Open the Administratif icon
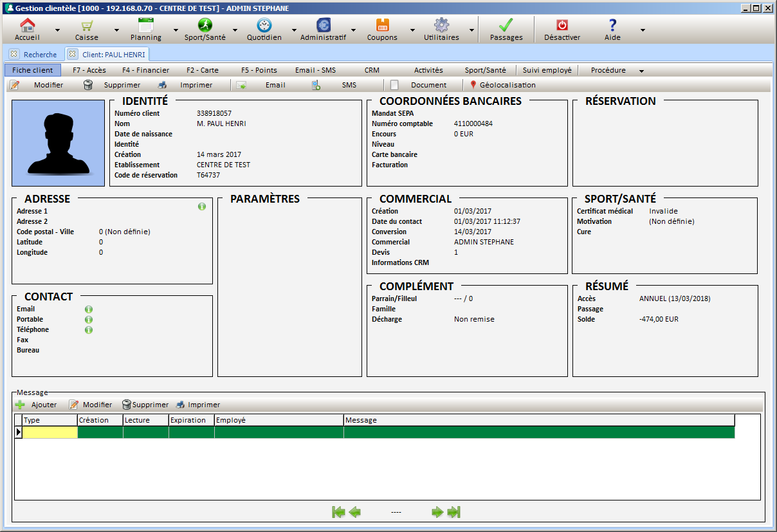Image resolution: width=777 pixels, height=532 pixels. click(324, 25)
